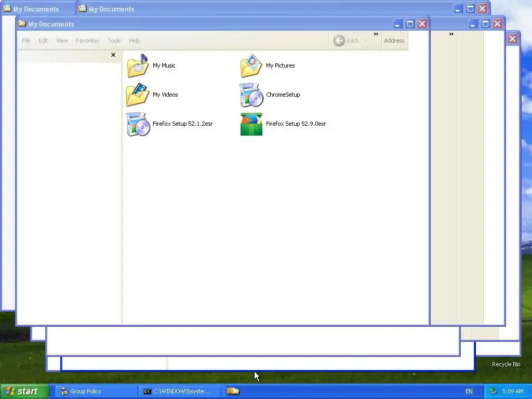Activate the back-left My Documents window title
Screen dimensions: 532x399
36,9
